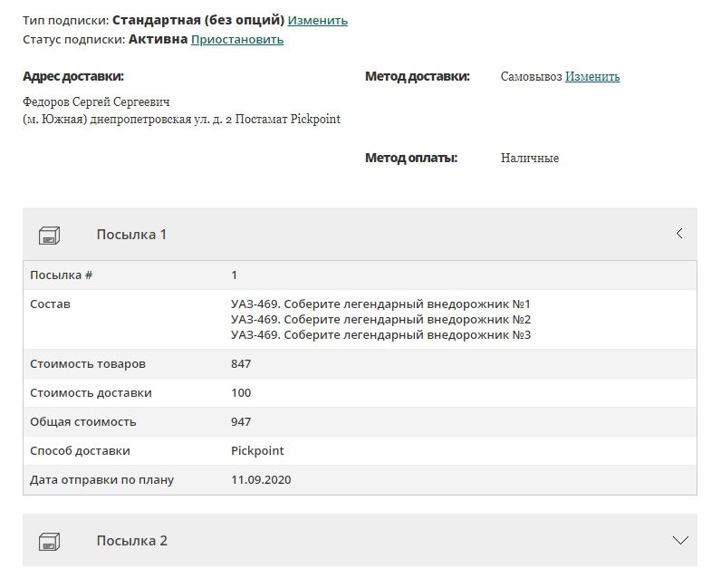Image resolution: width=721 pixels, height=588 pixels.
Task: Select the УАЗ-469 issue №3 line
Action: [380, 335]
